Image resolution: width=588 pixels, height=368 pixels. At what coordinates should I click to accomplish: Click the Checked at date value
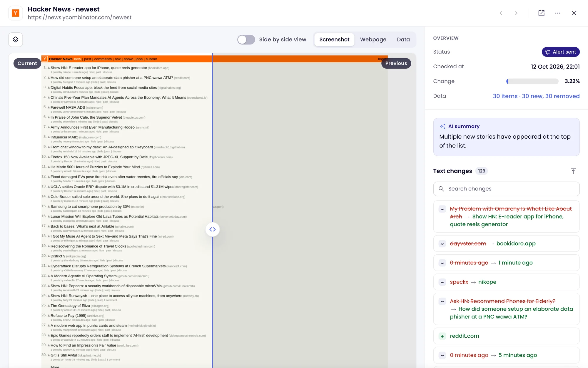[x=555, y=67]
